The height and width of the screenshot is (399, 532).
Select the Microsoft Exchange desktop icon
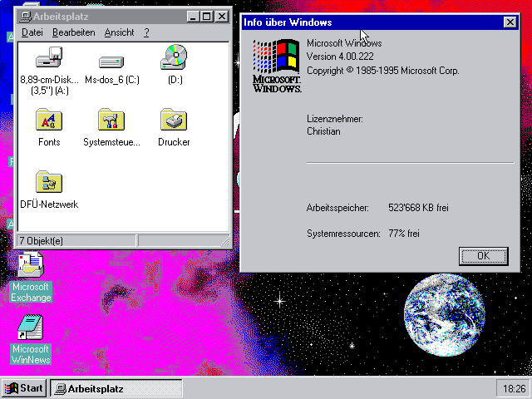pos(31,264)
